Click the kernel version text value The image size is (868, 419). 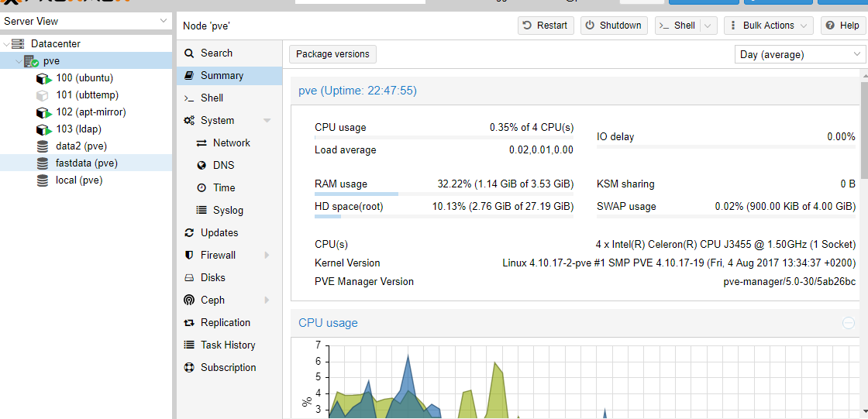point(679,263)
